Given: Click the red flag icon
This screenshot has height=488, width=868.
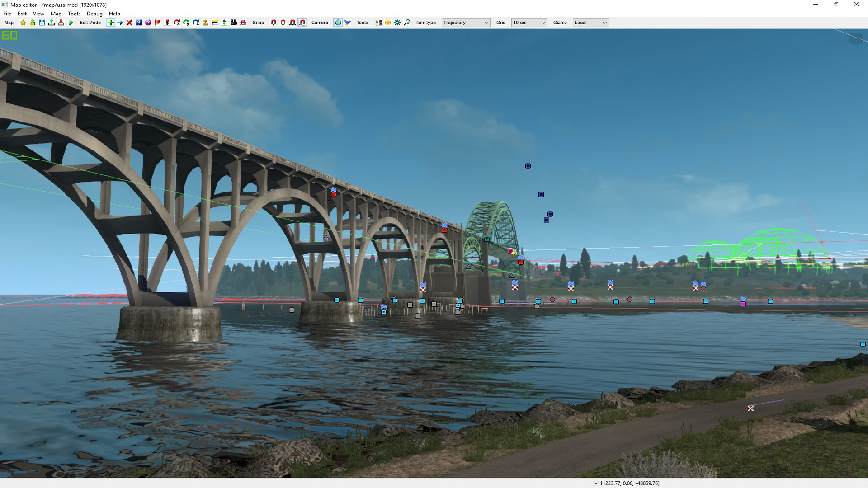Looking at the screenshot, I should tap(158, 23).
